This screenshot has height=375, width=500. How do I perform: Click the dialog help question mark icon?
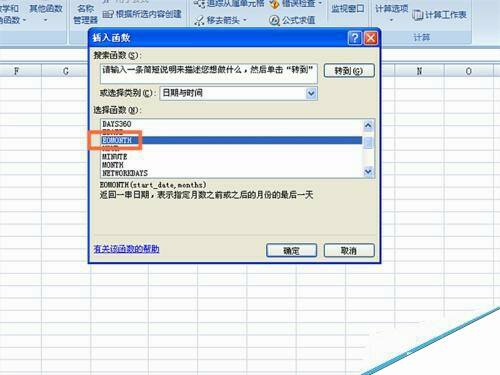(354, 38)
